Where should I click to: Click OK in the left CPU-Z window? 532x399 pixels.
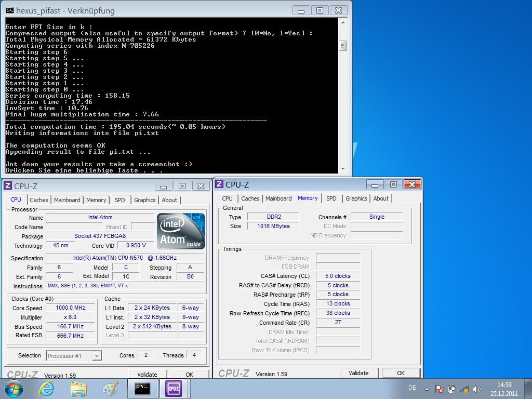189,374
